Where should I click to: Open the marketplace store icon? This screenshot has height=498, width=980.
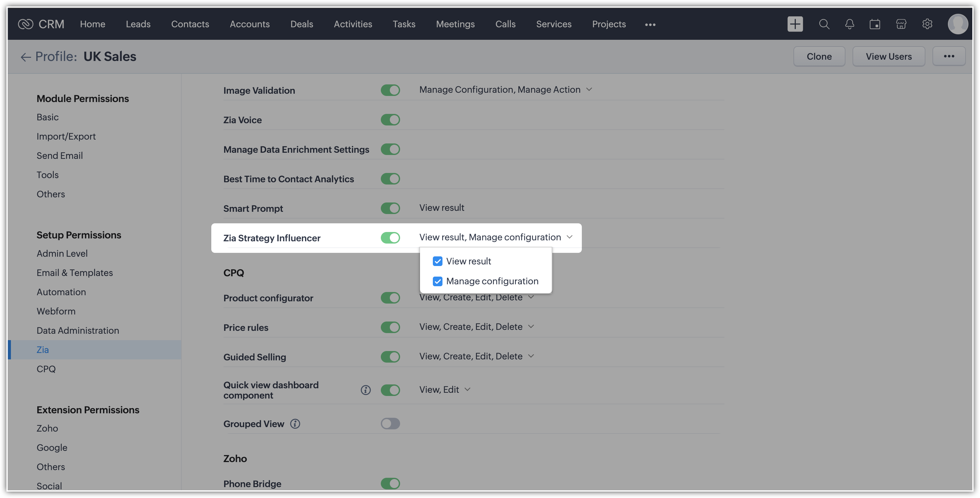point(901,24)
